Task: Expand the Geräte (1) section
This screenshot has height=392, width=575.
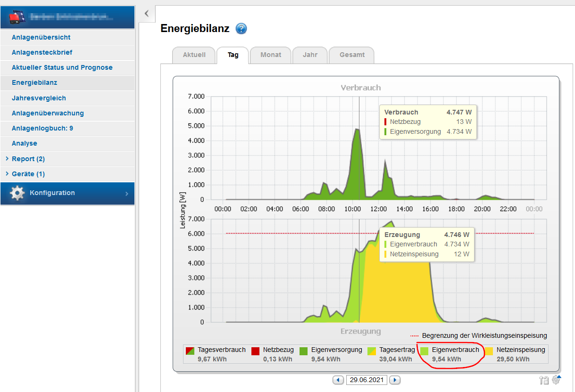Action: tap(67, 174)
